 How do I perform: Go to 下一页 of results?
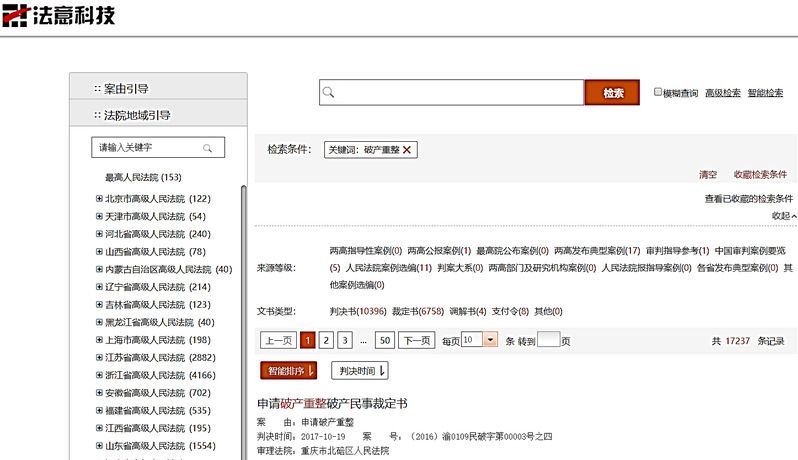pos(416,340)
